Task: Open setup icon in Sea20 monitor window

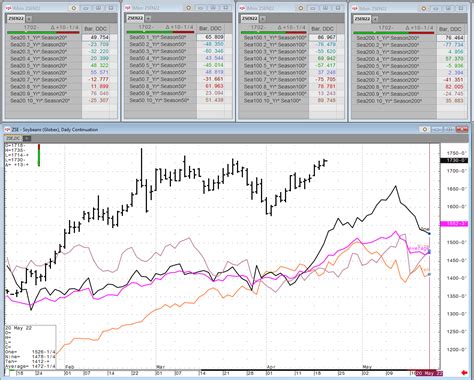Action: coord(74,7)
